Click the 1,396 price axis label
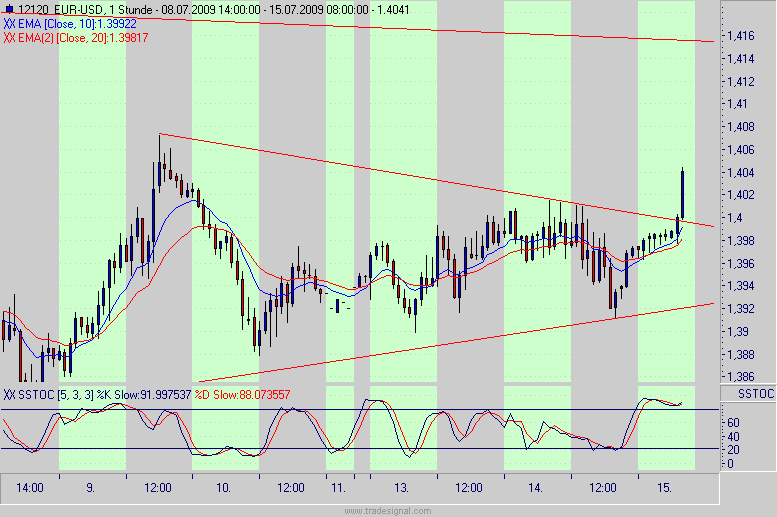 [741, 264]
